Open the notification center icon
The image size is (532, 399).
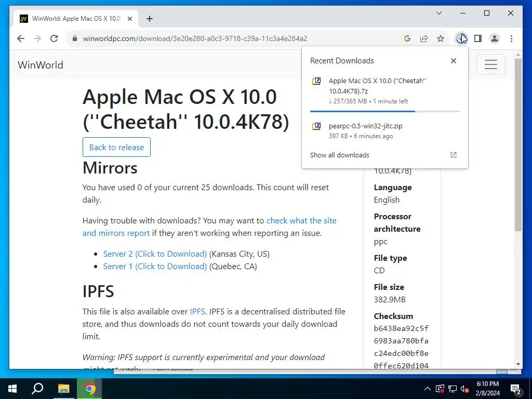[516, 389]
